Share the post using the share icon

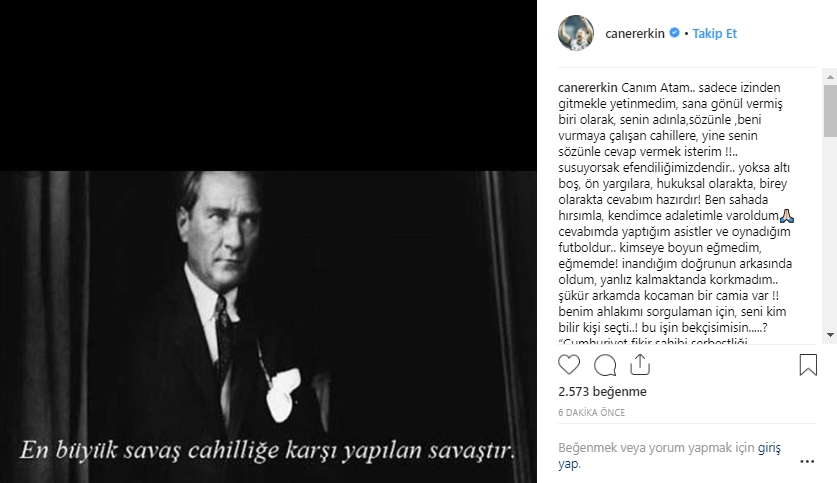point(639,365)
